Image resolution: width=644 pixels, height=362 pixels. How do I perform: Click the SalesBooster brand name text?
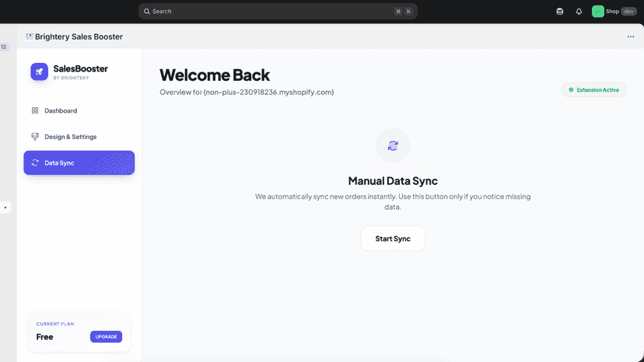(81, 68)
